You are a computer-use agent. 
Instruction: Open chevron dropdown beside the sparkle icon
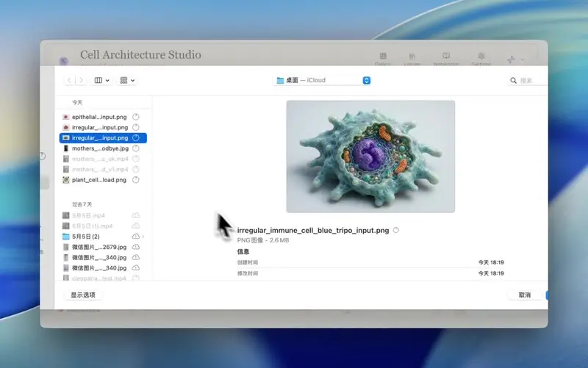tap(522, 60)
